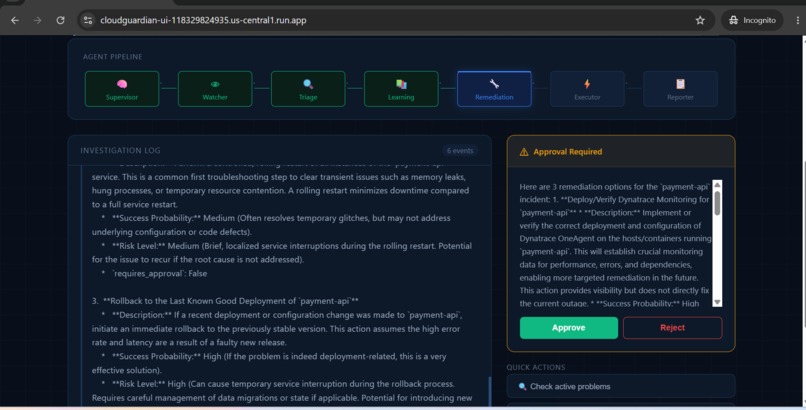Click the QUICK ACTIONS heading
Image resolution: width=806 pixels, height=410 pixels.
click(x=536, y=367)
